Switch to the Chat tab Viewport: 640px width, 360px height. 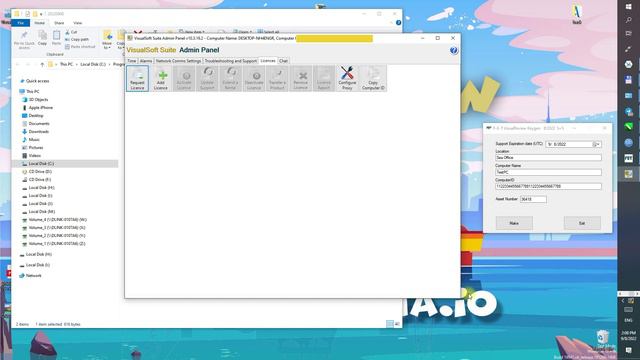[x=283, y=61]
